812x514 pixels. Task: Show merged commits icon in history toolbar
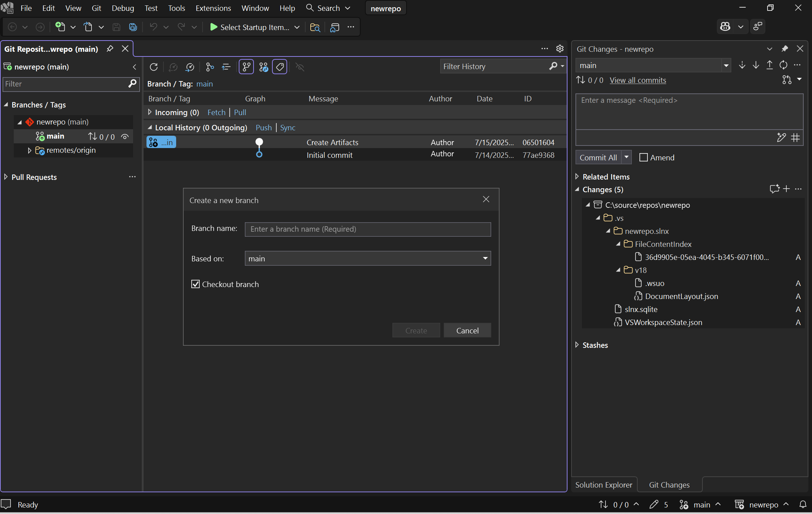264,67
